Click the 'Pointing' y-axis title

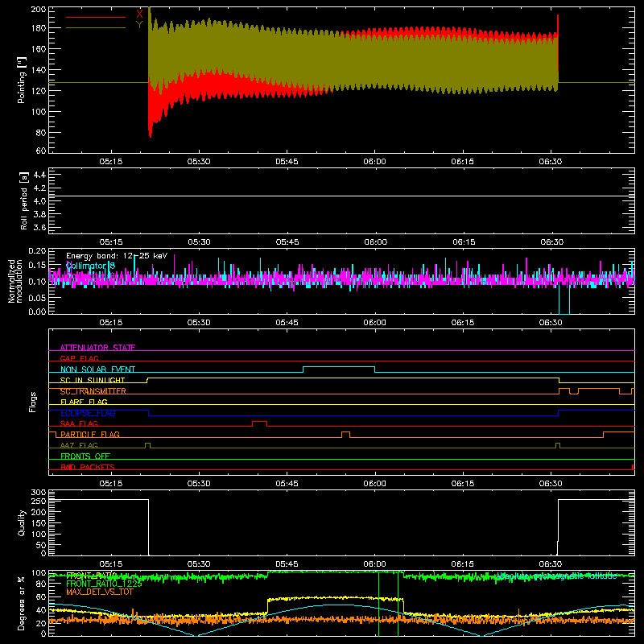tap(22, 80)
